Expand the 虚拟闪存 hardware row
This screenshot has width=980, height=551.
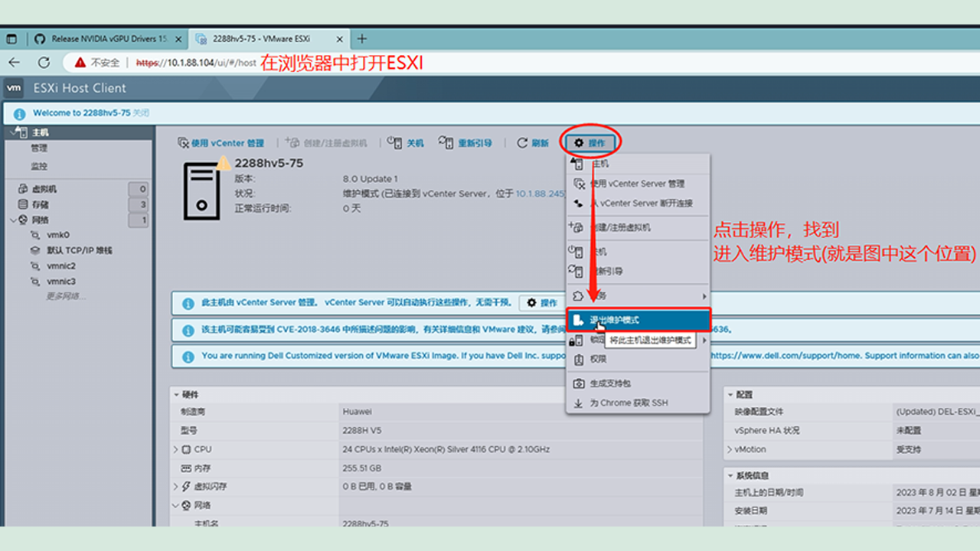177,487
